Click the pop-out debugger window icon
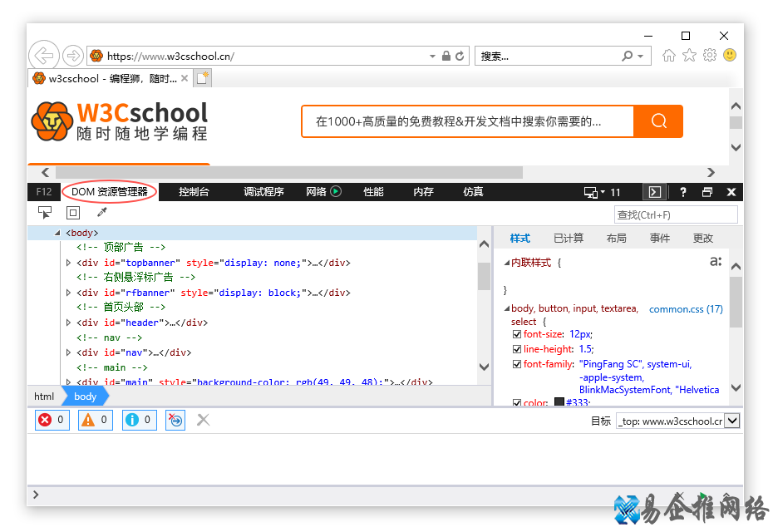The width and height of the screenshot is (773, 532). pos(654,191)
